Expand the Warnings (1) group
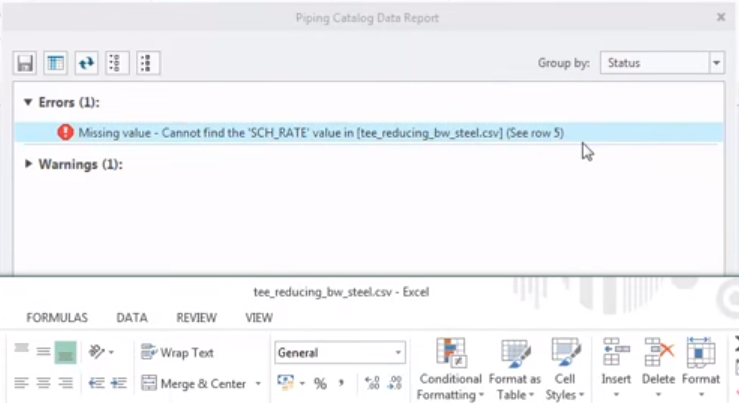The width and height of the screenshot is (739, 403). pos(28,164)
